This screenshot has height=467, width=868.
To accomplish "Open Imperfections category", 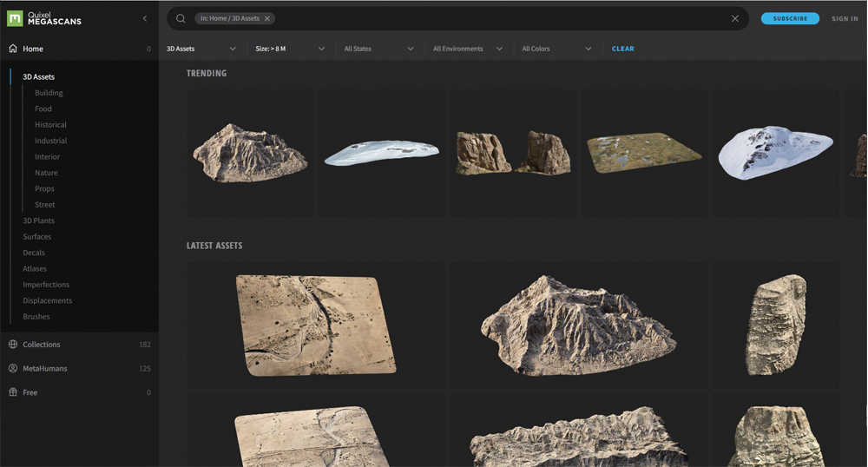I will coord(46,285).
